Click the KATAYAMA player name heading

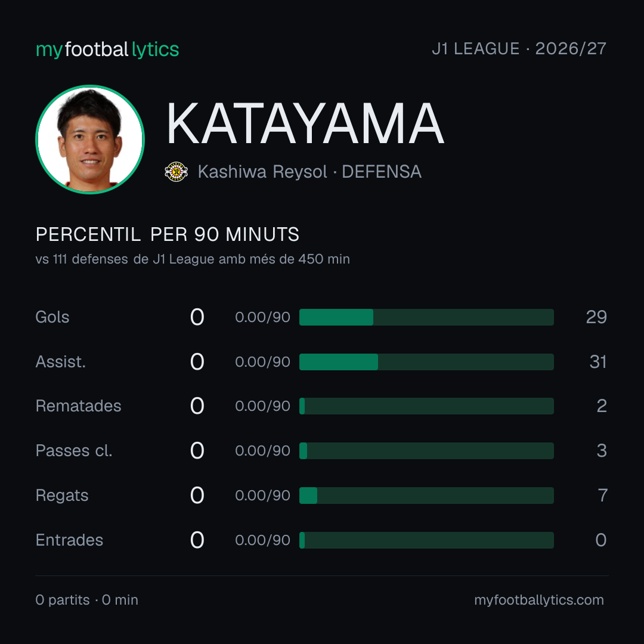click(x=305, y=123)
